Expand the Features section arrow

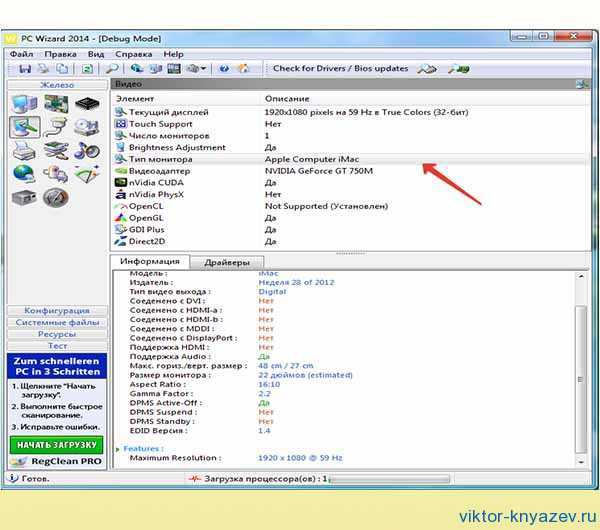118,449
